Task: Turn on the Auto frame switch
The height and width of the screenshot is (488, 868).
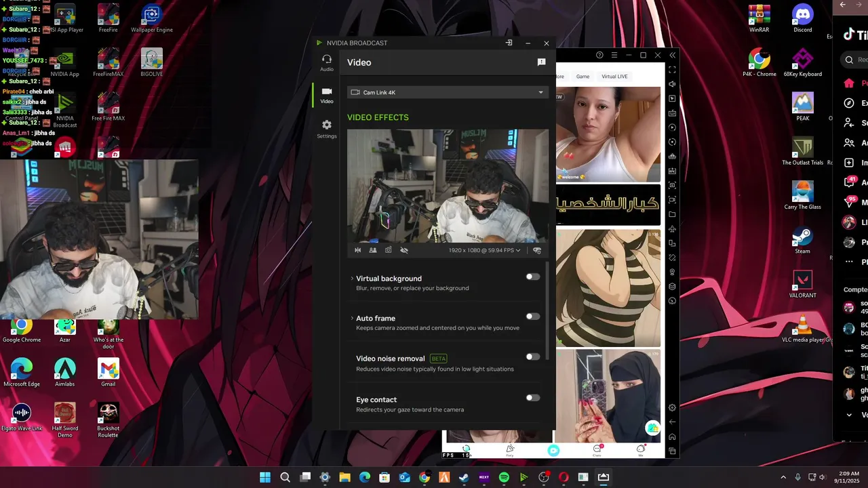Action: (x=533, y=317)
